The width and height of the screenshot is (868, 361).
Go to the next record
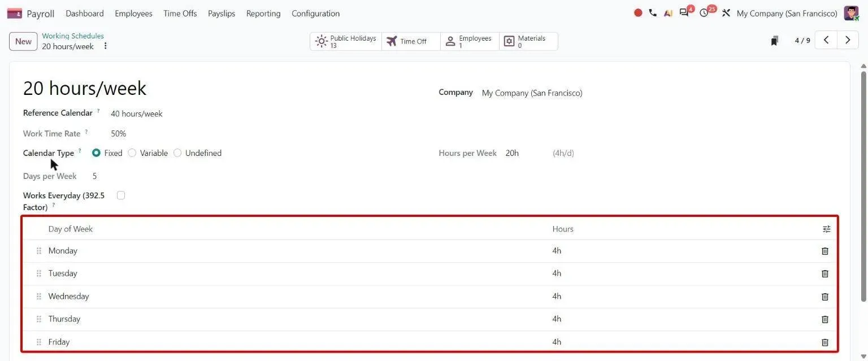[848, 40]
